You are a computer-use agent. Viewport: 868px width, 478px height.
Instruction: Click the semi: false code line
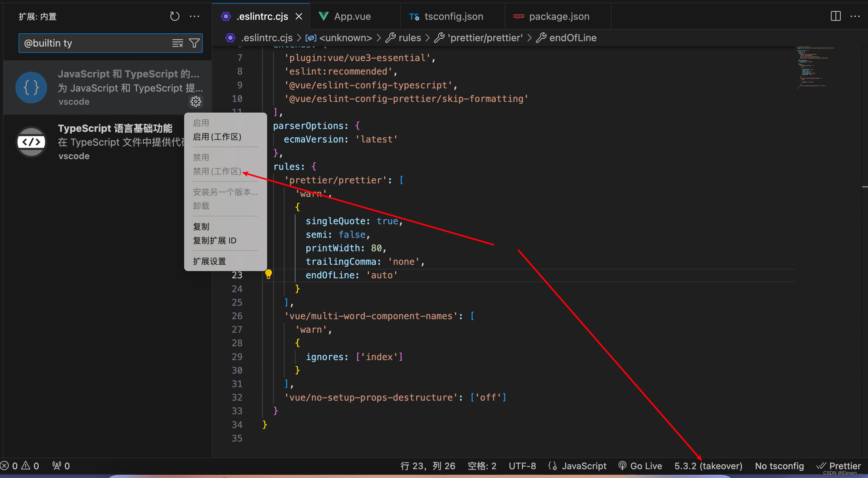coord(338,235)
